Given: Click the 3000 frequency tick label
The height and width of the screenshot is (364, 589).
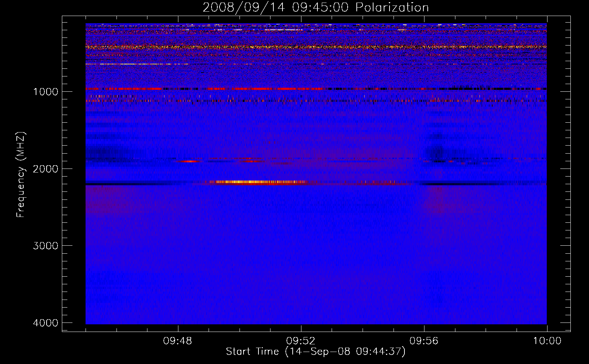Looking at the screenshot, I should click(46, 246).
